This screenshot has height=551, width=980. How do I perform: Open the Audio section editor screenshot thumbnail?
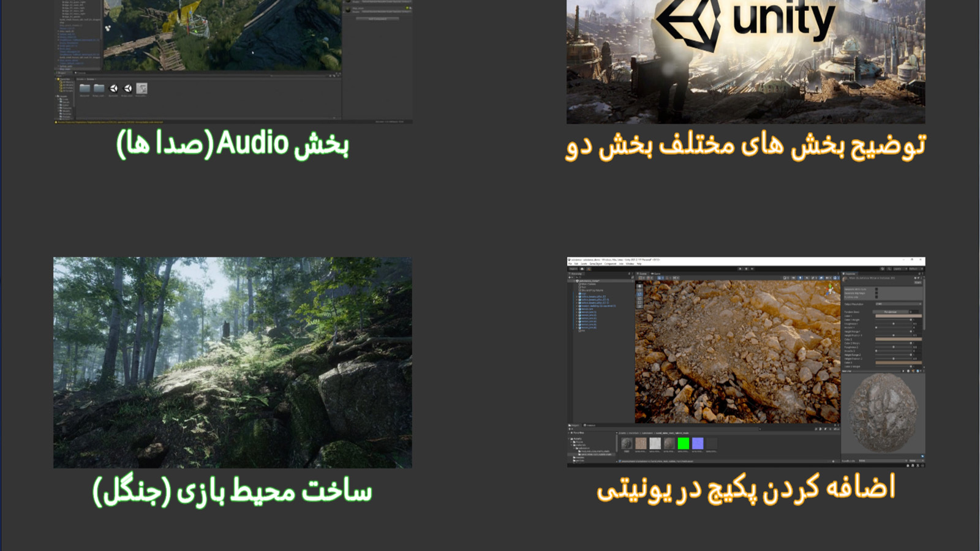click(233, 61)
